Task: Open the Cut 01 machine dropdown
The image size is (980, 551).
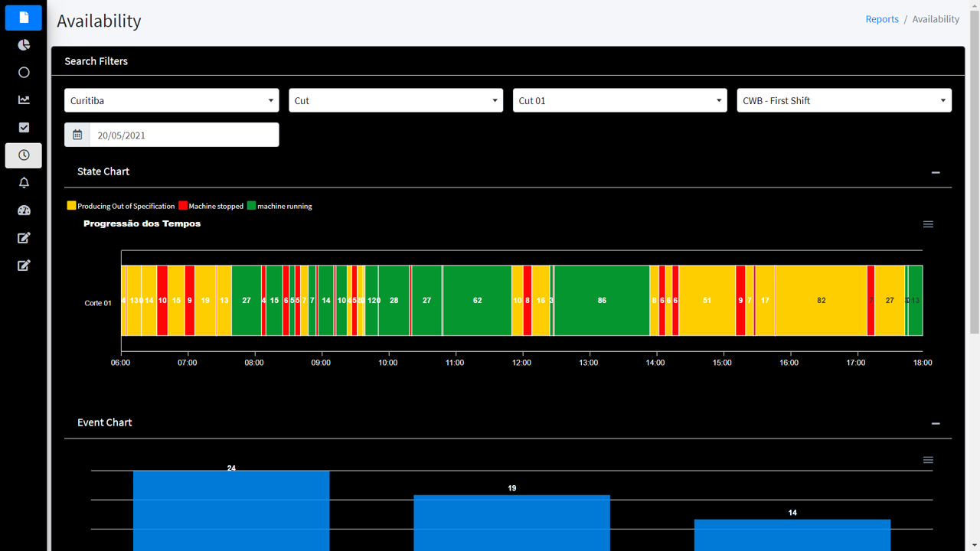Action: [x=620, y=100]
